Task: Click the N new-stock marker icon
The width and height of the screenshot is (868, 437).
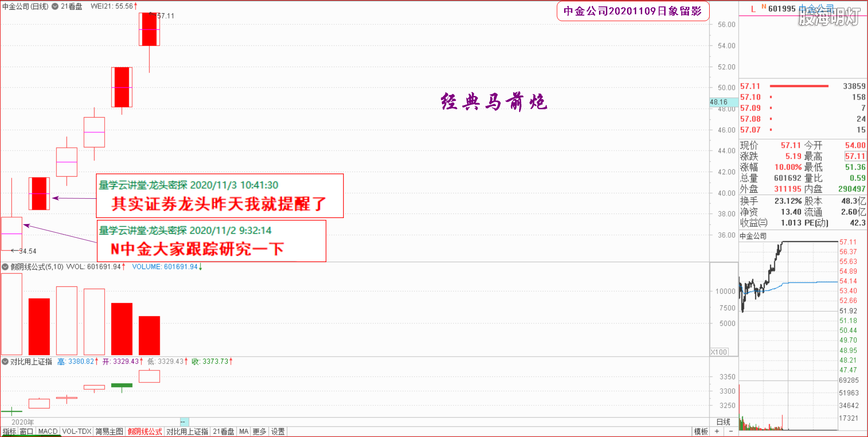Action: tap(764, 7)
